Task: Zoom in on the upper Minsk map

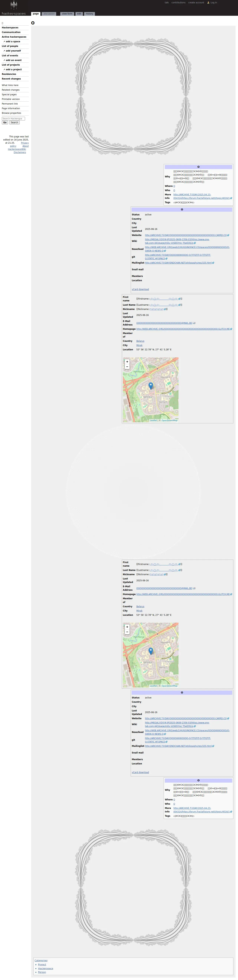Action: tap(127, 361)
